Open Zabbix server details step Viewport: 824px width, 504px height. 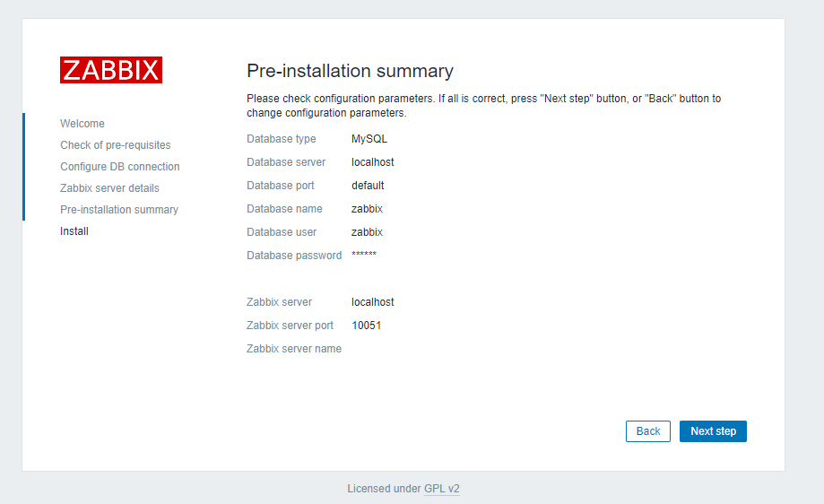(x=109, y=188)
